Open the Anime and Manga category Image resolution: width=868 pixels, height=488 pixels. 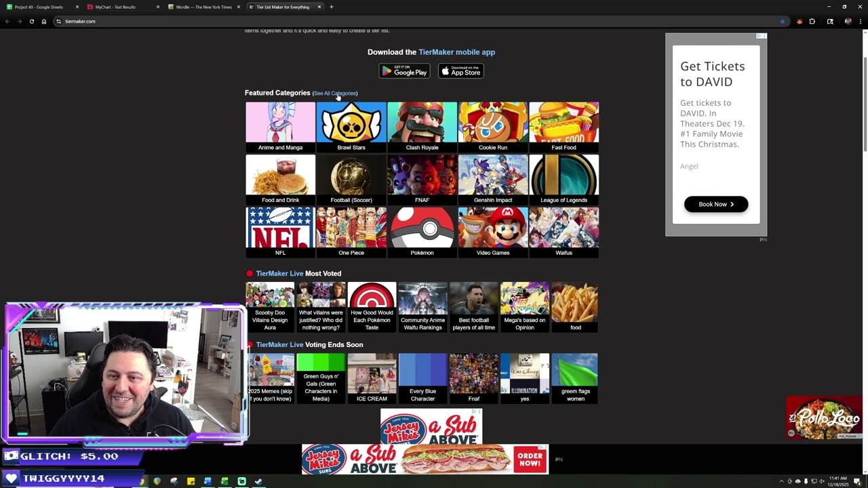coord(280,127)
